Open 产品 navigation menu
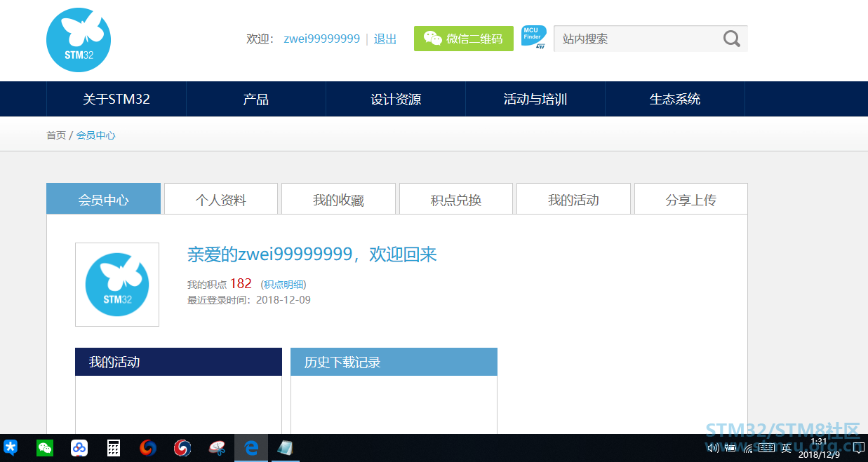The width and height of the screenshot is (868, 462). (x=256, y=99)
